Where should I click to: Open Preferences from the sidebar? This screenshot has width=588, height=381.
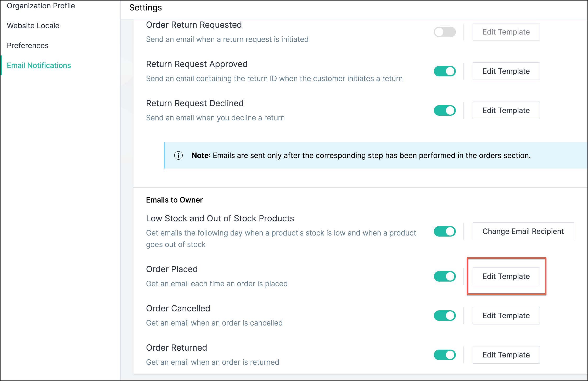[27, 46]
